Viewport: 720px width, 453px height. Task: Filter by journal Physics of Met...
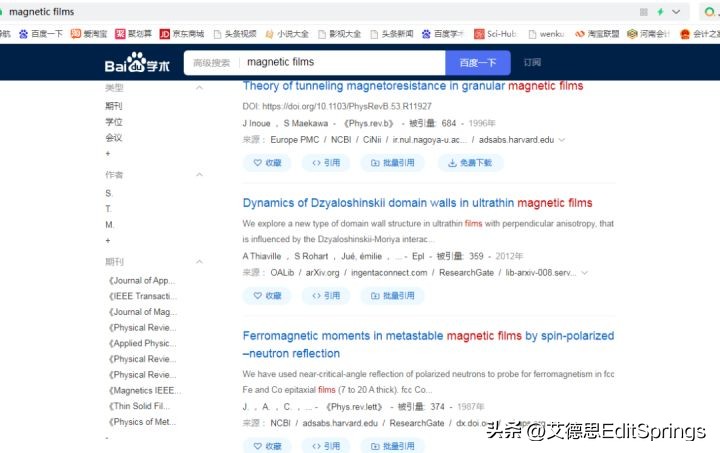pyautogui.click(x=142, y=421)
